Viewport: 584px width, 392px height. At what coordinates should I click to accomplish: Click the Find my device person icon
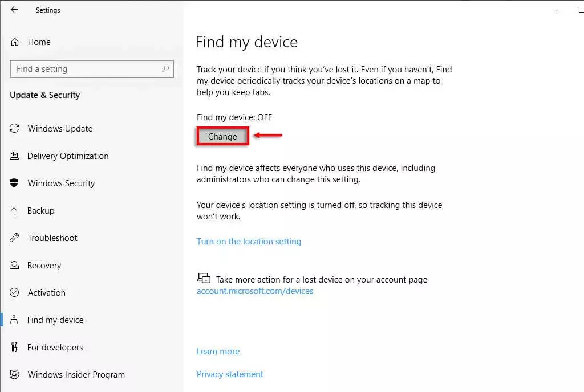[14, 320]
